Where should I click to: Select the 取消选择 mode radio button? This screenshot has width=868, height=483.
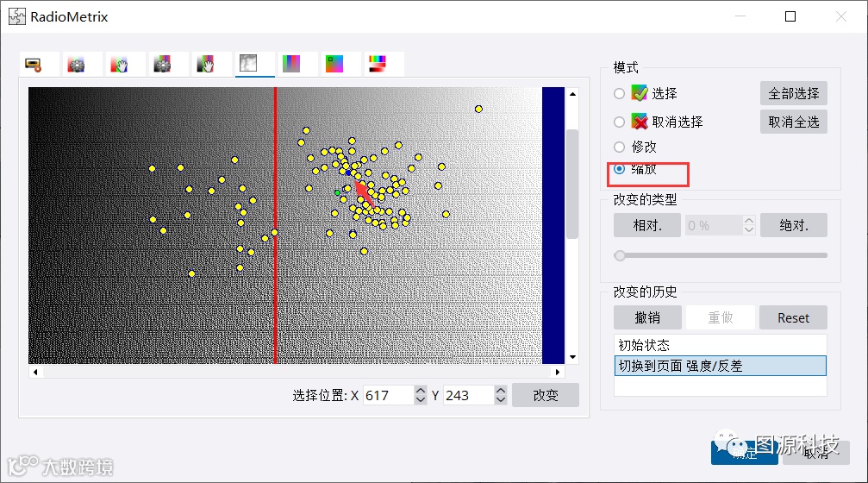tap(620, 122)
